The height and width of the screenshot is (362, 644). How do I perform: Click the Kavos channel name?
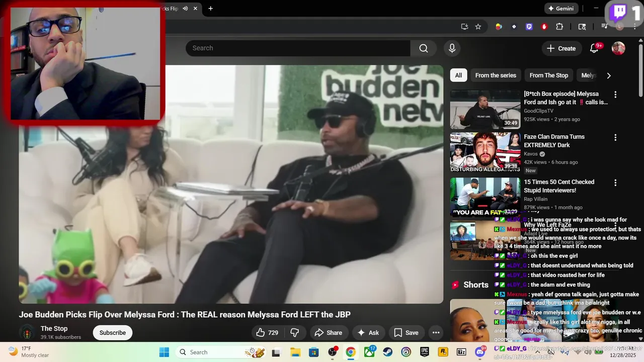pos(531,154)
